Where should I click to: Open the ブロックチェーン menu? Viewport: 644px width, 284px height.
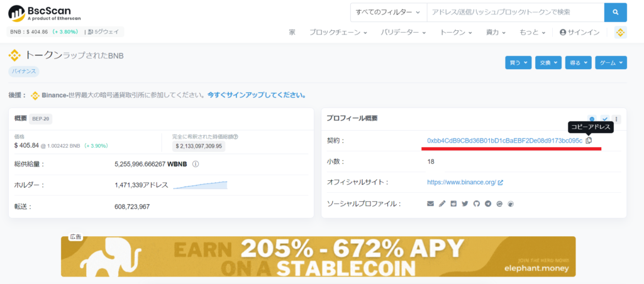[x=338, y=33]
